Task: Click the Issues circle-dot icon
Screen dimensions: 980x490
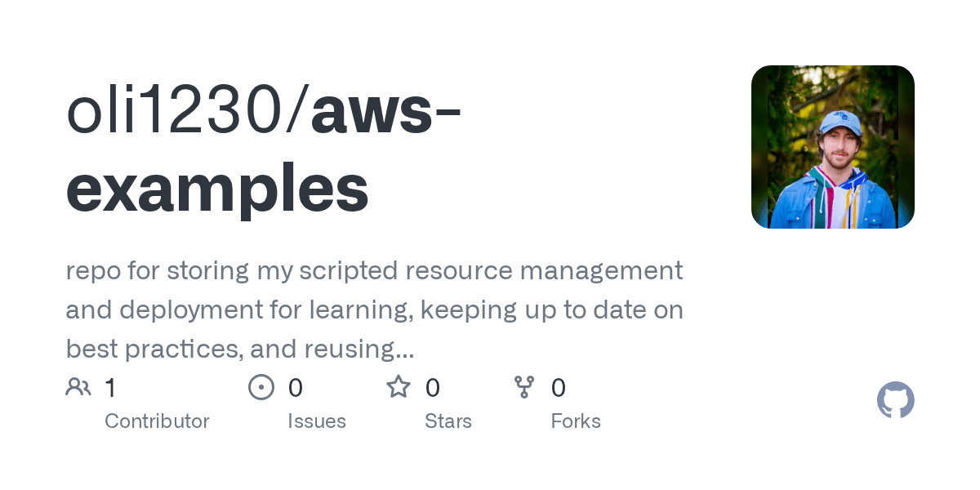Action: click(x=261, y=387)
